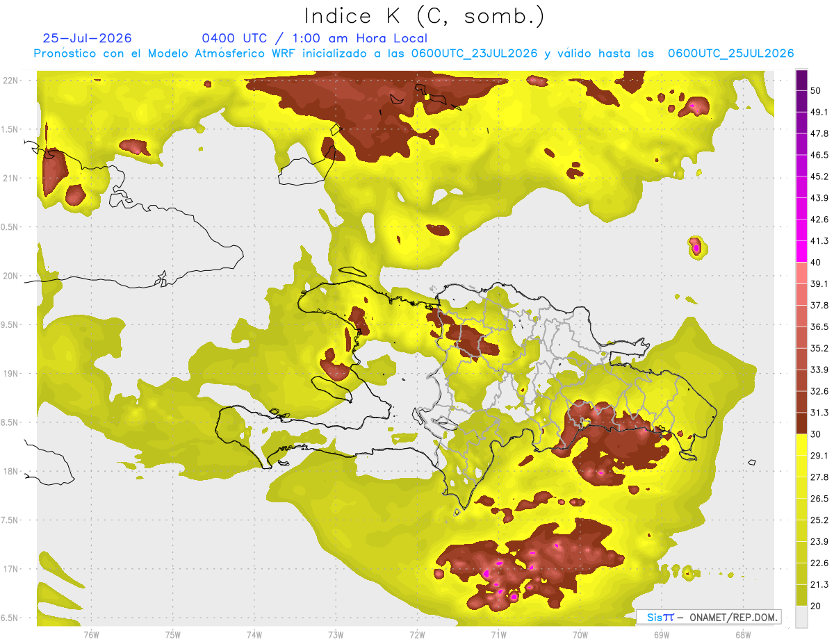Screen dimensions: 834x644
Task: Click the "19N" latitude label
Action: [x=10, y=373]
